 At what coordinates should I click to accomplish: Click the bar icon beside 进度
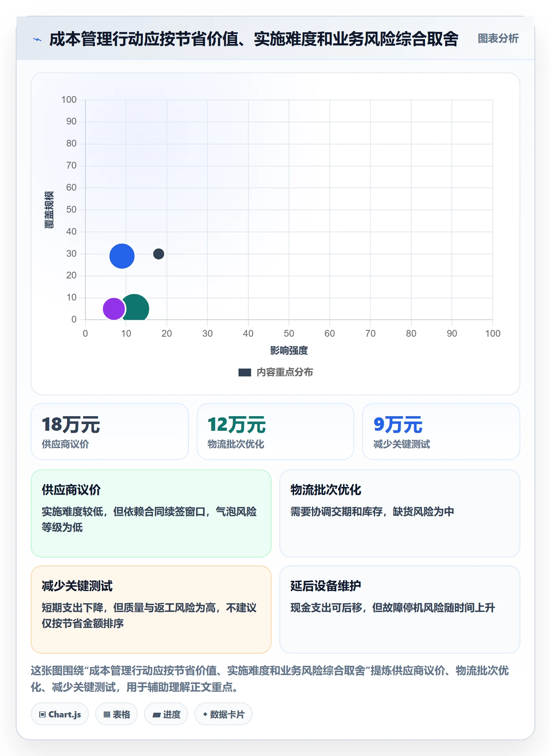coord(157,715)
